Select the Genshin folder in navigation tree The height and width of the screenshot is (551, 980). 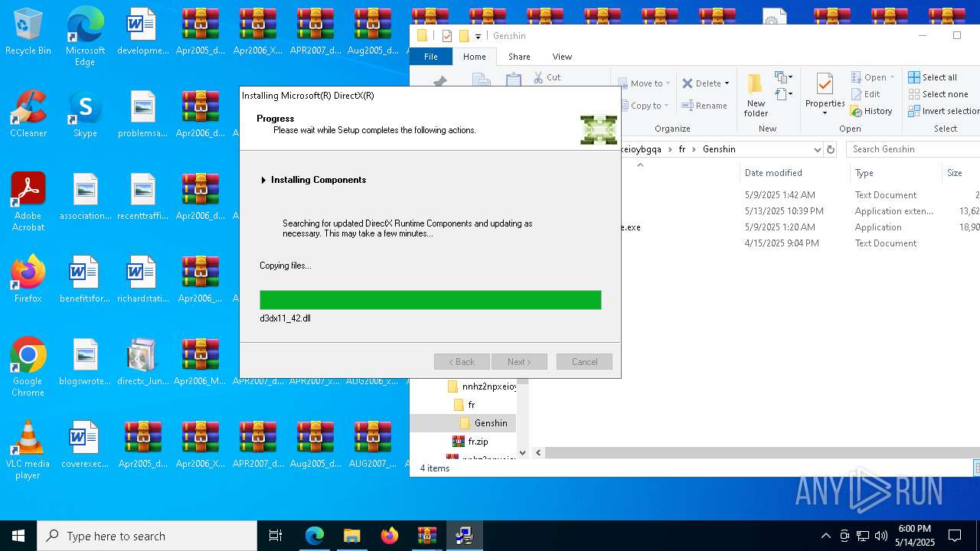point(483,423)
